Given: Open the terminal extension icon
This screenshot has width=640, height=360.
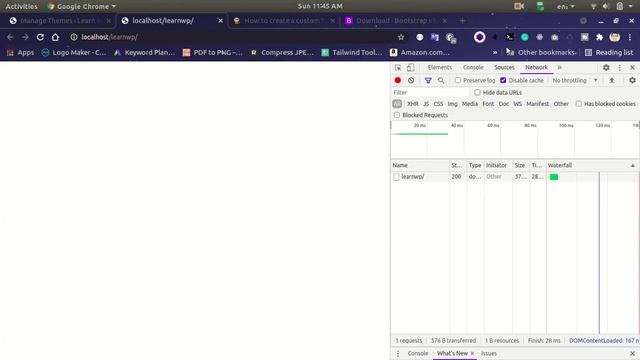Looking at the screenshot, I should pos(509,37).
